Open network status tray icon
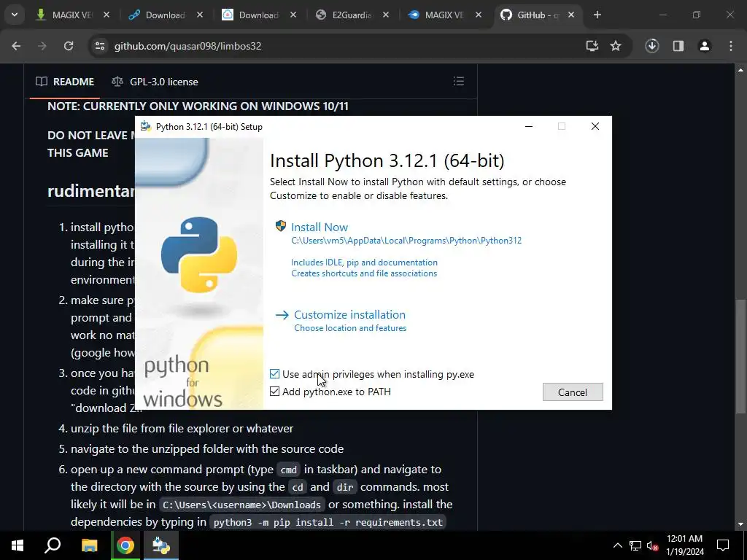This screenshot has width=747, height=560. click(x=635, y=545)
